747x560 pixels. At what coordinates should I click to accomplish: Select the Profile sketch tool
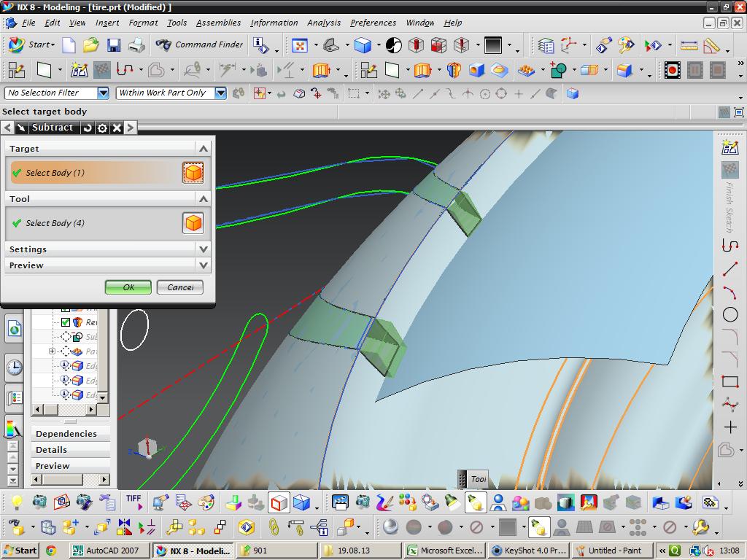click(x=729, y=245)
